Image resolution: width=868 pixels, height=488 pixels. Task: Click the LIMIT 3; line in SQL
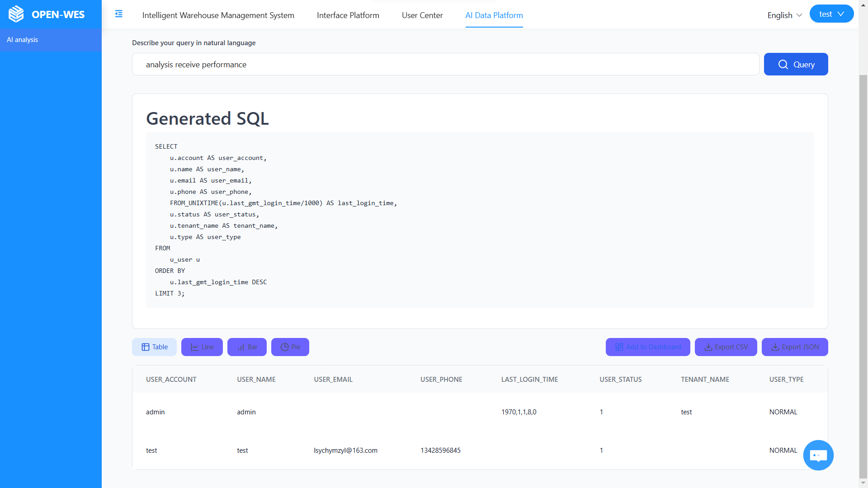tap(170, 293)
